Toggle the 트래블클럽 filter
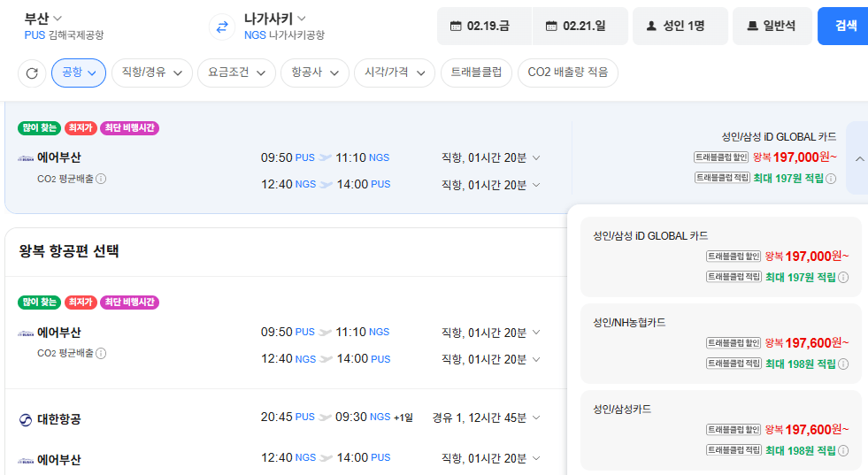 476,73
